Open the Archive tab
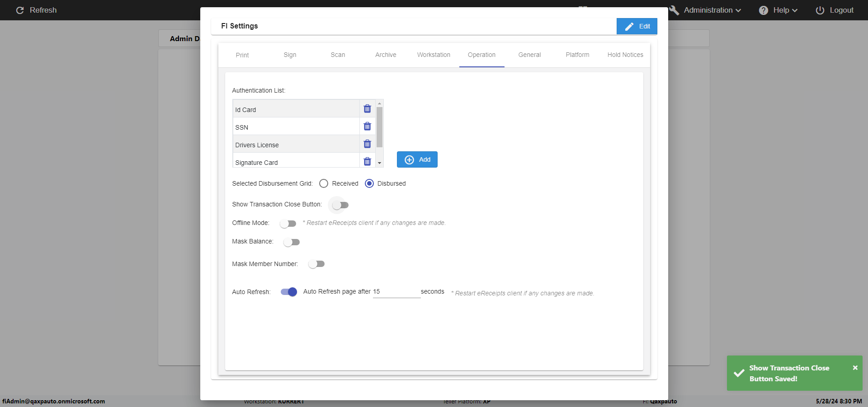 point(386,55)
